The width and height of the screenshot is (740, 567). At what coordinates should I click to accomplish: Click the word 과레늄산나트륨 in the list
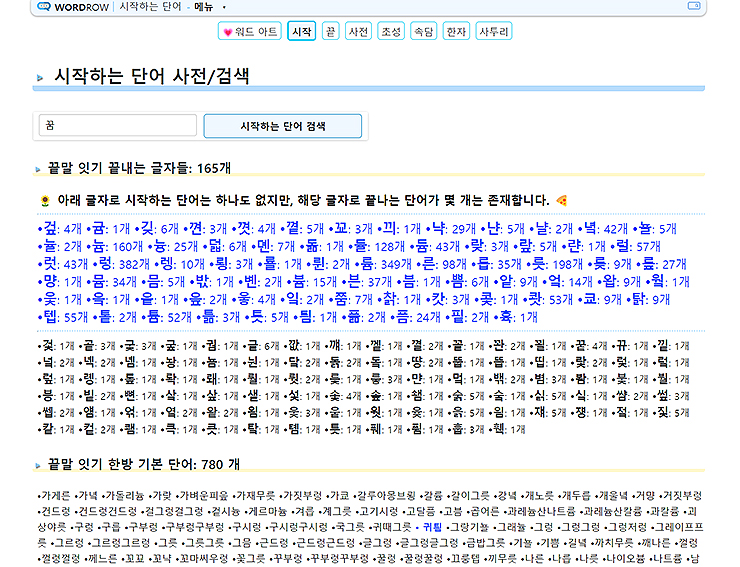(542, 511)
